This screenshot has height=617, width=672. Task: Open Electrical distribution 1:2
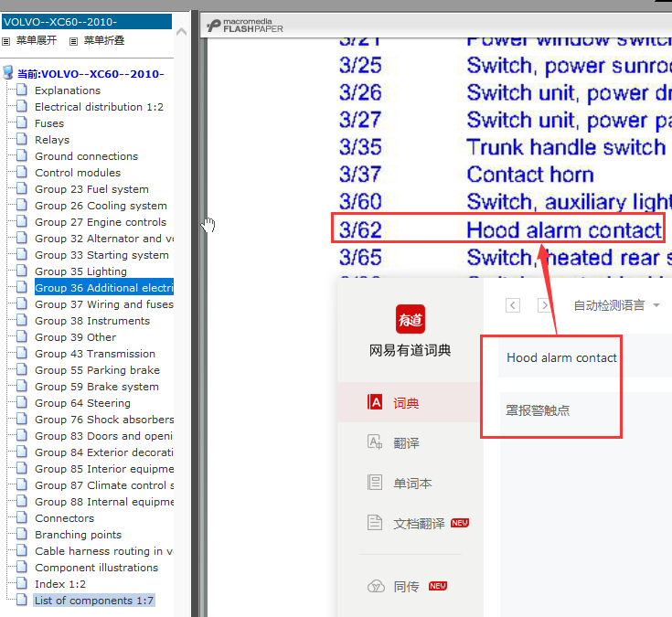tap(99, 107)
